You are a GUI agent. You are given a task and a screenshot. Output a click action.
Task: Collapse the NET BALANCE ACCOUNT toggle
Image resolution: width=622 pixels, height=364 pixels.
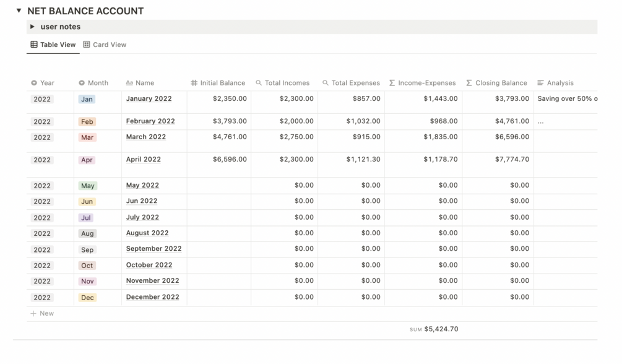(19, 11)
